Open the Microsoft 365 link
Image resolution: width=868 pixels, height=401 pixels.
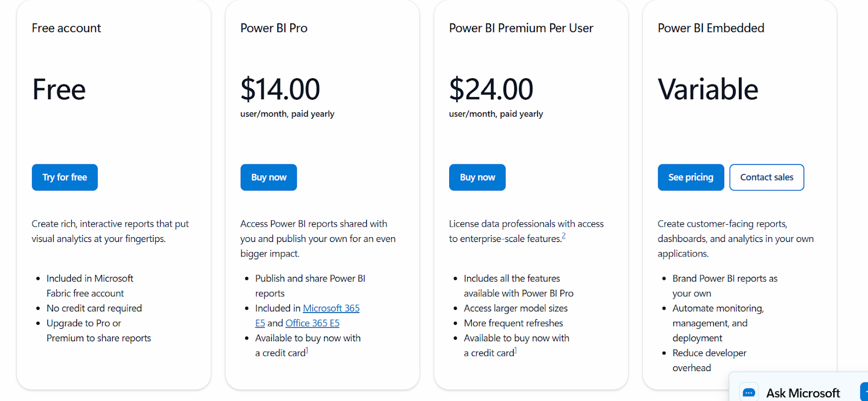click(331, 308)
